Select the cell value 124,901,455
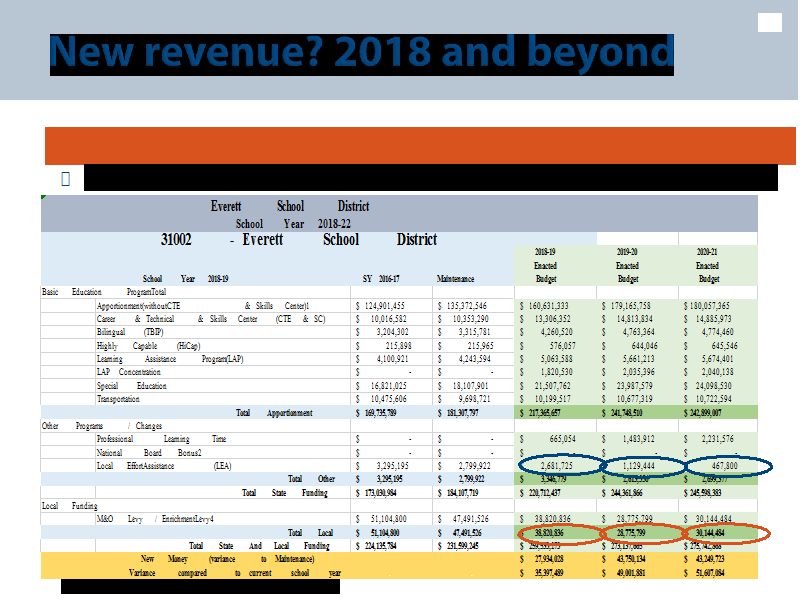 click(x=384, y=306)
